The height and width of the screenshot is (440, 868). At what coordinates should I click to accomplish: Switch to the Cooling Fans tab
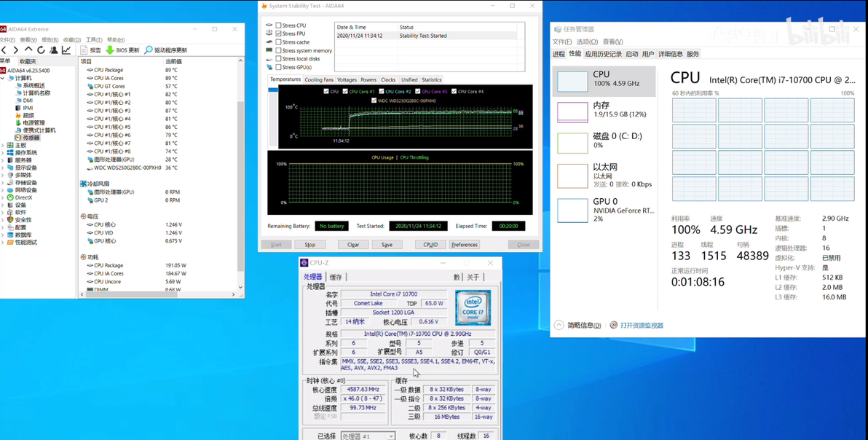pyautogui.click(x=319, y=79)
